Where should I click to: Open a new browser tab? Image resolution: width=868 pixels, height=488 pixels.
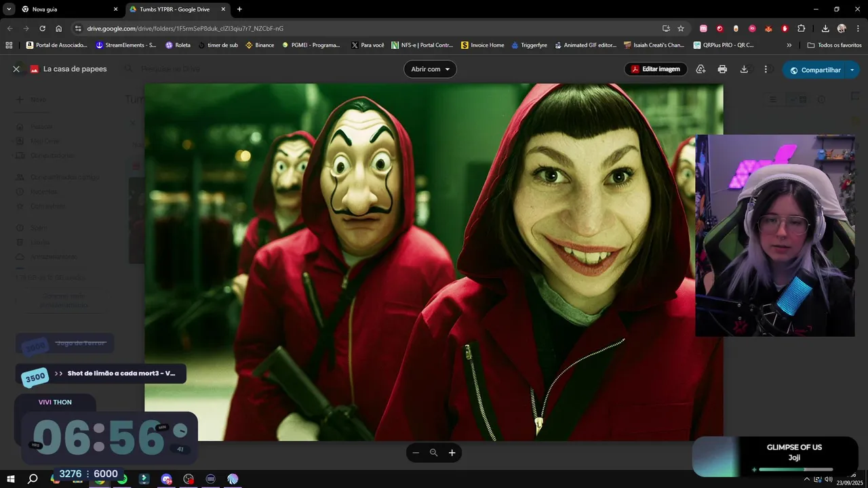click(x=239, y=9)
